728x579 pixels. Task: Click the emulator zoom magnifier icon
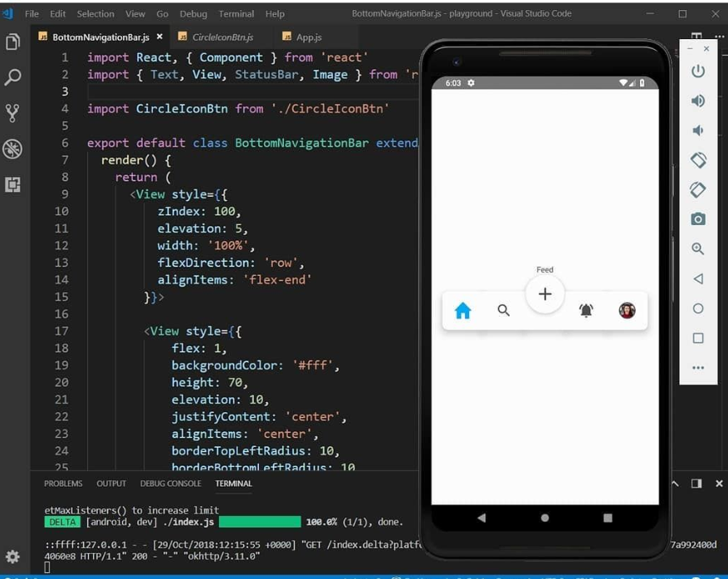pos(698,248)
